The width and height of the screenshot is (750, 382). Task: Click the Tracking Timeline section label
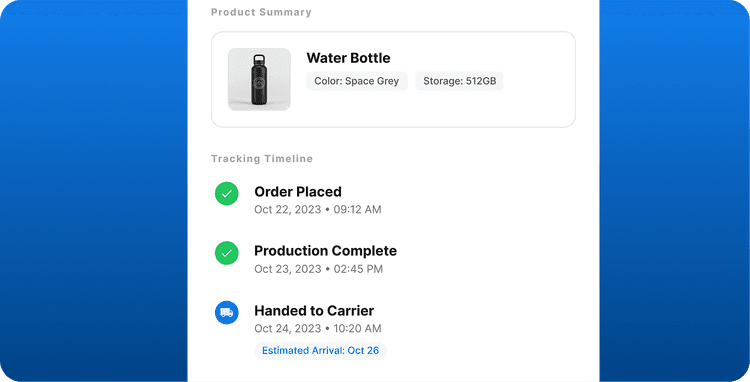(262, 159)
